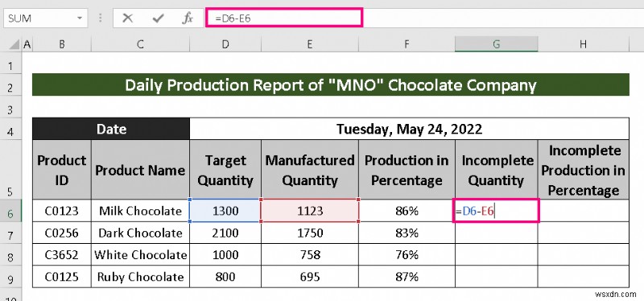Select column F header
This screenshot has width=644, height=301.
(407, 44)
